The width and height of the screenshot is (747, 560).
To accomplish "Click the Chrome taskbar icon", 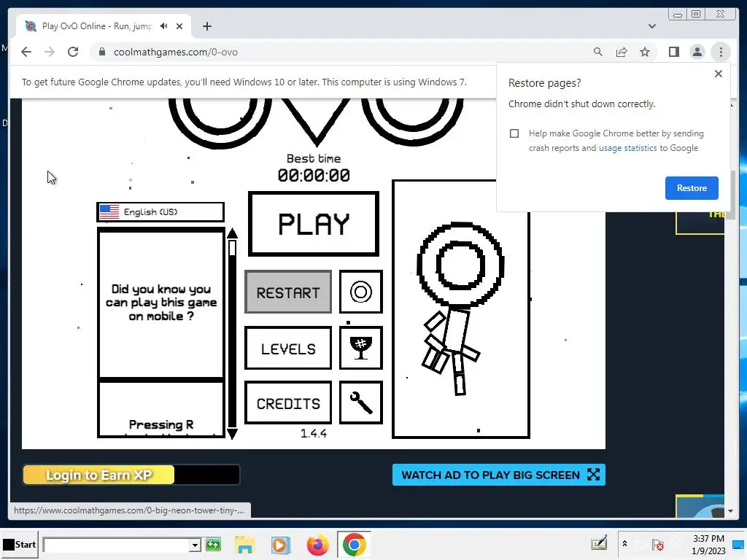I will pyautogui.click(x=354, y=545).
